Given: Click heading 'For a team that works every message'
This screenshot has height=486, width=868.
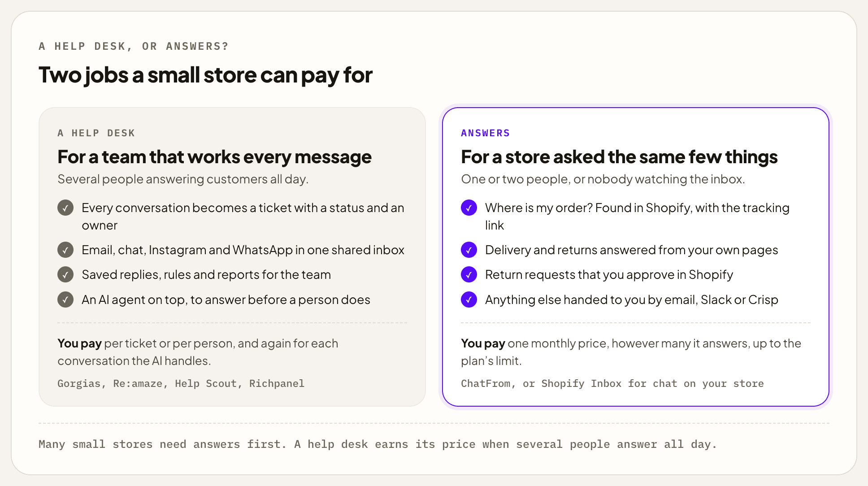Looking at the screenshot, I should [x=214, y=157].
